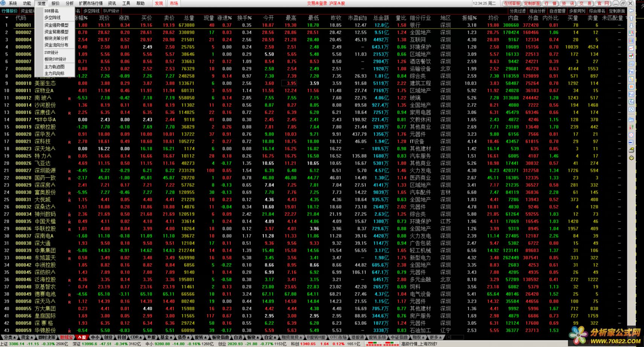Viewport: 644px width, 347px height.
Task: Click the 上证 index value in status bar
Action: click(x=17, y=344)
